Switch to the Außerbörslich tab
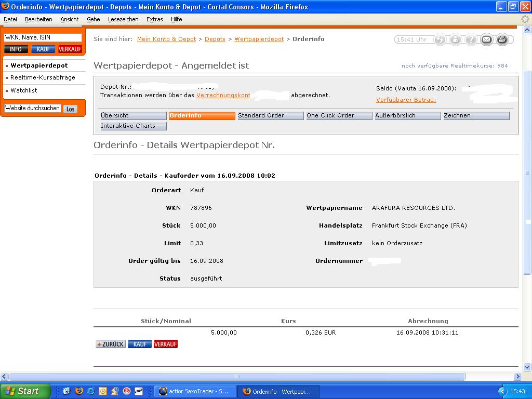 tap(407, 115)
